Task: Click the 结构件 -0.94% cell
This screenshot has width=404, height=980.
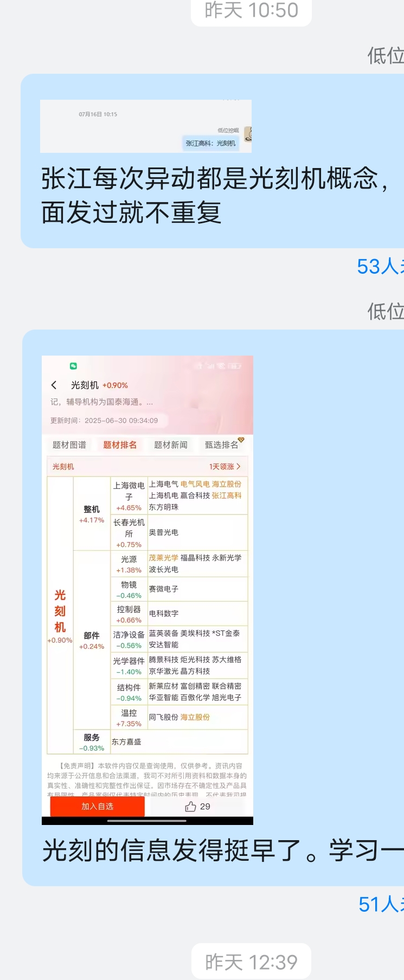Action: tap(129, 692)
